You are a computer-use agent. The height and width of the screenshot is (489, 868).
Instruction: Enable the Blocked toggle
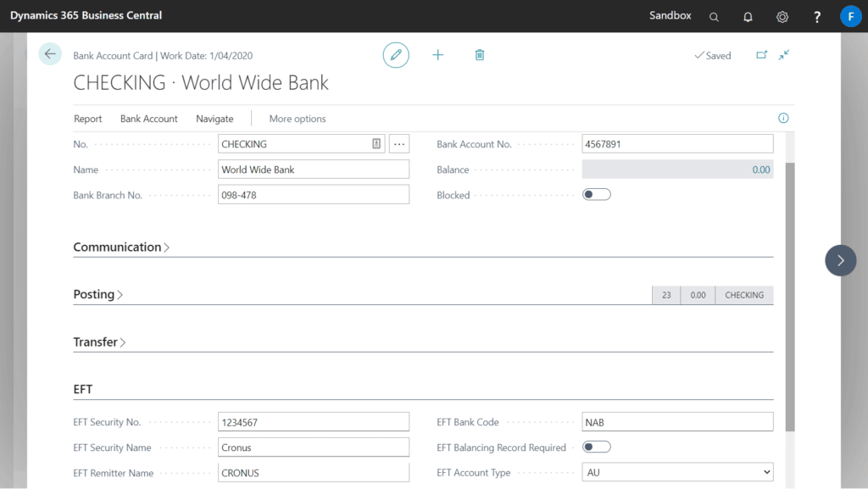[596, 194]
